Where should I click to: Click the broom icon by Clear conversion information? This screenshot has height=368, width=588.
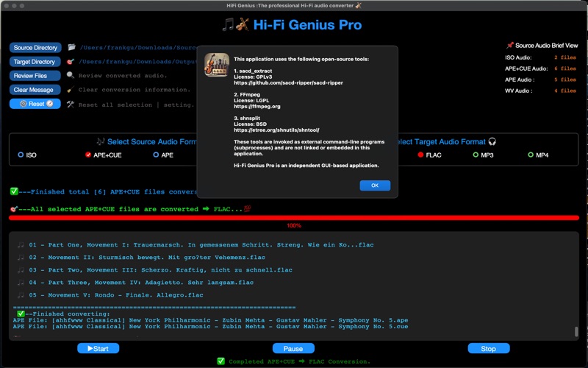coord(71,89)
